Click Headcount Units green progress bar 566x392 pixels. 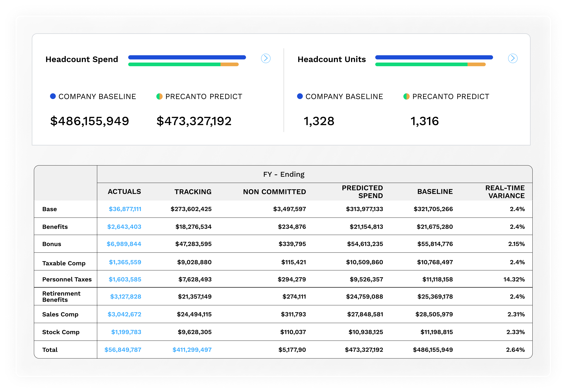(x=421, y=64)
